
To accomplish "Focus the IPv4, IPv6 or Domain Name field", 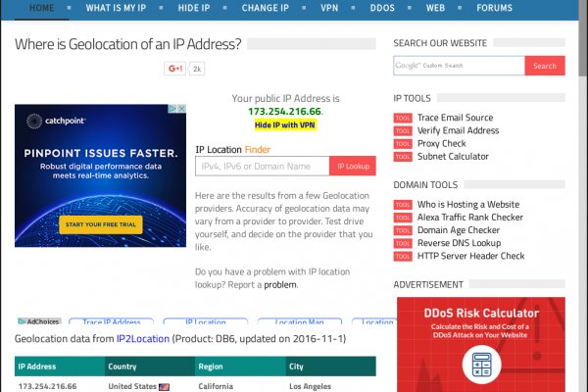I will click(263, 167).
